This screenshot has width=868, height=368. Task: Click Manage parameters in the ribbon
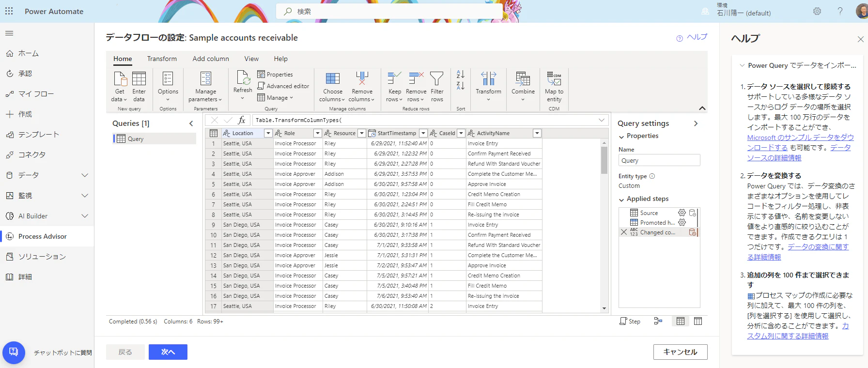tap(205, 86)
